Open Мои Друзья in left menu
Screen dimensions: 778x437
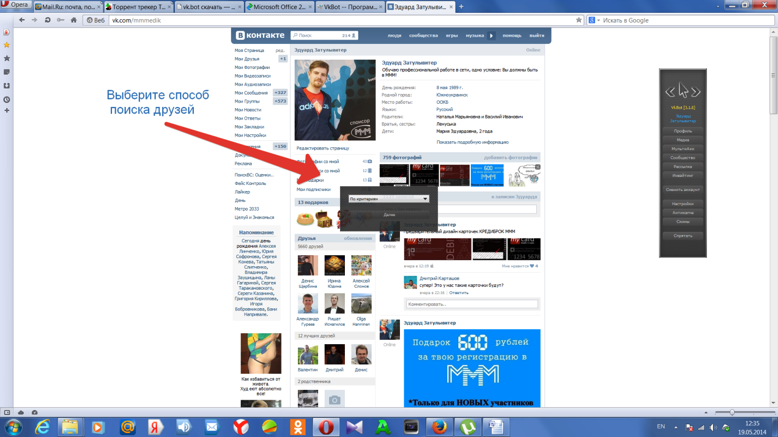(x=247, y=59)
